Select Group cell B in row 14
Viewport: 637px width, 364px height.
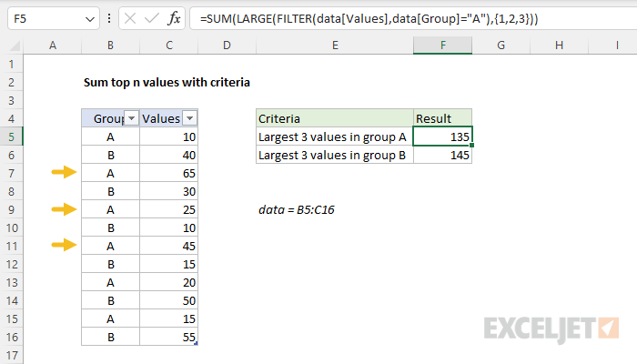pos(110,300)
